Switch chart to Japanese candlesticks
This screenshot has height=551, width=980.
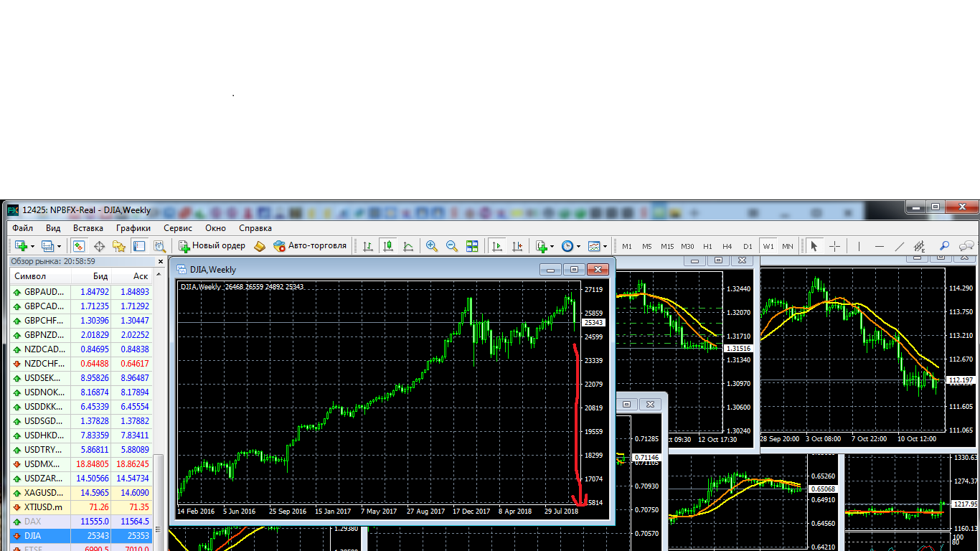pos(388,246)
